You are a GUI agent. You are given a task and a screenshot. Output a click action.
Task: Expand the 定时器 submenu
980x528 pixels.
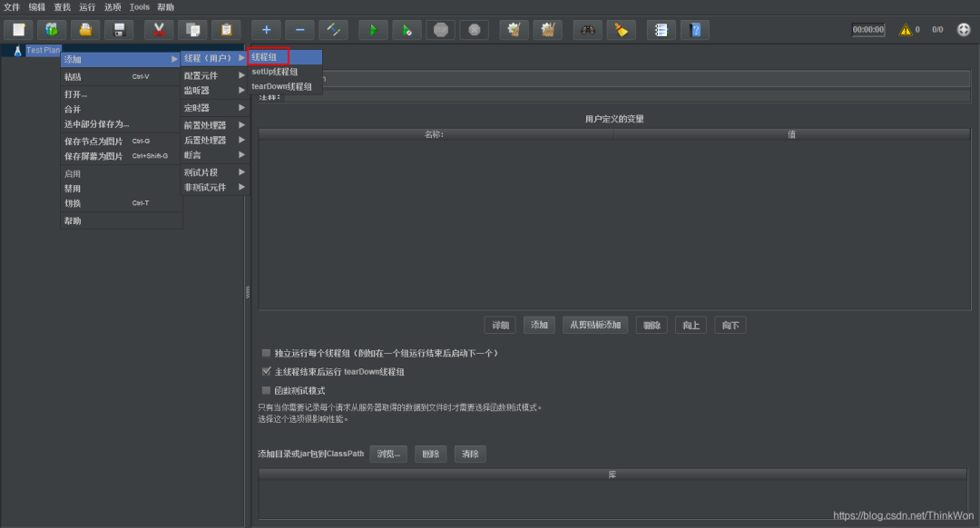point(214,108)
